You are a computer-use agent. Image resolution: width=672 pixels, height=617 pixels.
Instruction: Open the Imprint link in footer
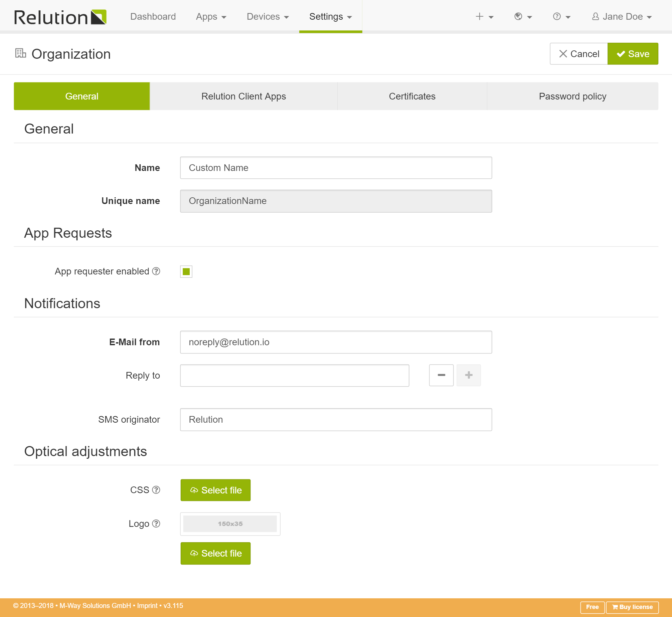[147, 606]
